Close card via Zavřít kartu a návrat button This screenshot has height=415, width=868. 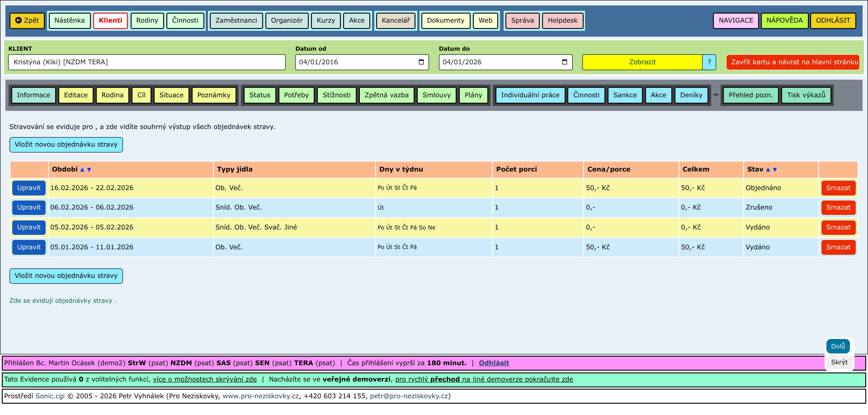click(x=793, y=62)
